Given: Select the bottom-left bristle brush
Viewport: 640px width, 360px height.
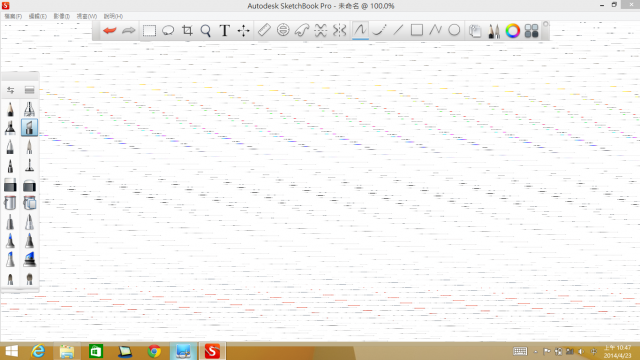Looking at the screenshot, I should coord(10,279).
